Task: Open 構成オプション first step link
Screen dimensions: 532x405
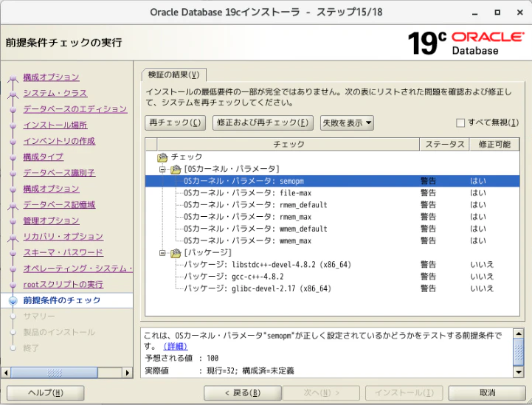Action: 51,77
